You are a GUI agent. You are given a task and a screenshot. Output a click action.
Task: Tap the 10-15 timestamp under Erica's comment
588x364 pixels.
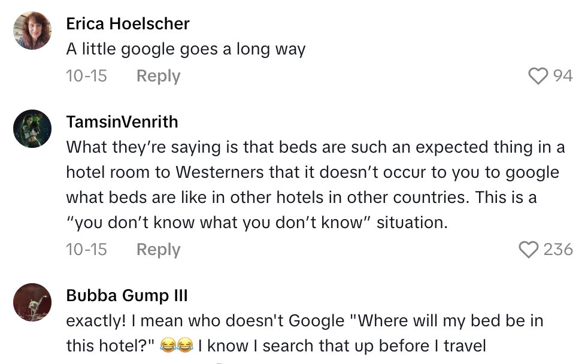pyautogui.click(x=86, y=75)
